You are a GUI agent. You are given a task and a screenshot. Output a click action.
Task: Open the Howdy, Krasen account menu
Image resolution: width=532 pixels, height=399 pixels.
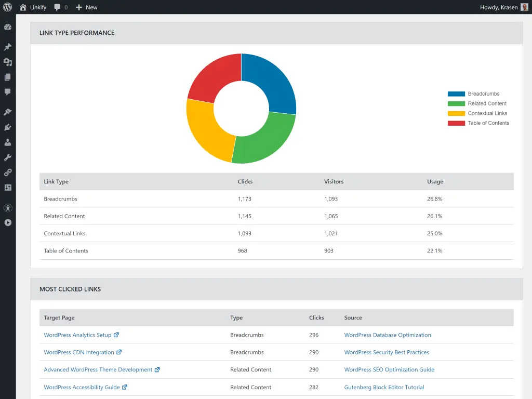[x=499, y=7]
